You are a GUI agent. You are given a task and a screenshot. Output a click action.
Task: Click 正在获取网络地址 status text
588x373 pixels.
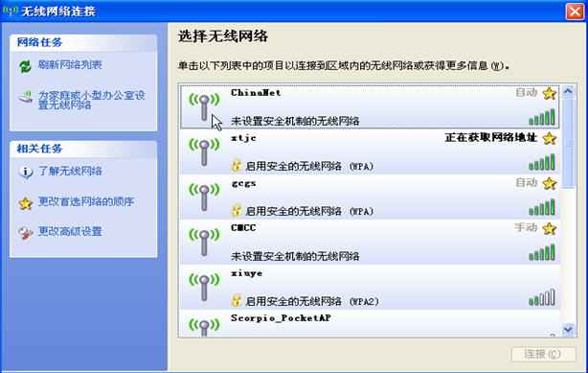click(x=491, y=138)
